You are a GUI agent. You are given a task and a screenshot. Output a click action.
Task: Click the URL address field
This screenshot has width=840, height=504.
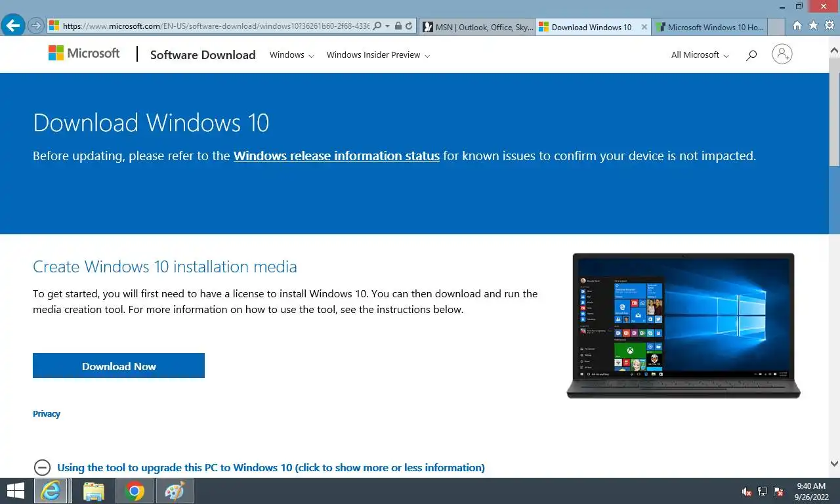click(x=216, y=26)
